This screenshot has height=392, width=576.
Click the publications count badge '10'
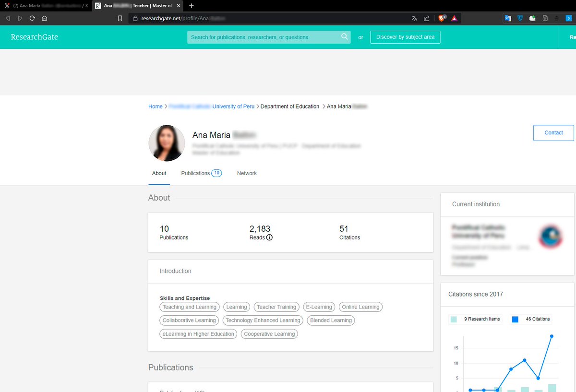(216, 173)
